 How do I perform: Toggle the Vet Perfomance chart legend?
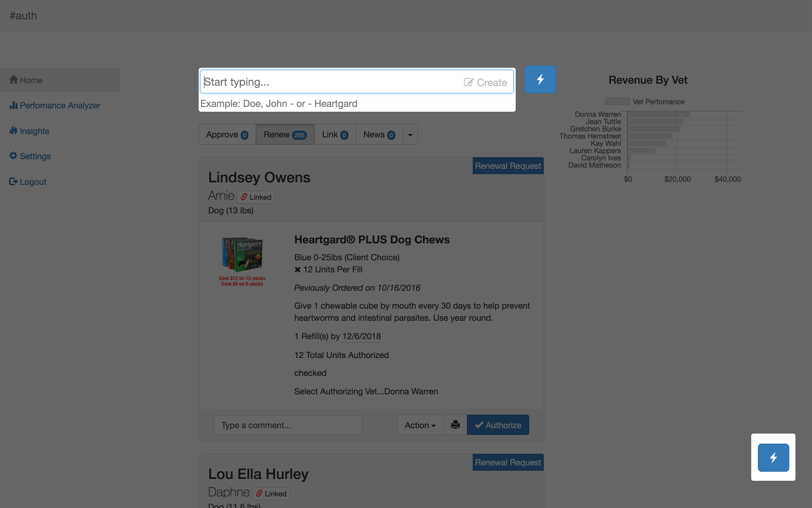coord(645,102)
